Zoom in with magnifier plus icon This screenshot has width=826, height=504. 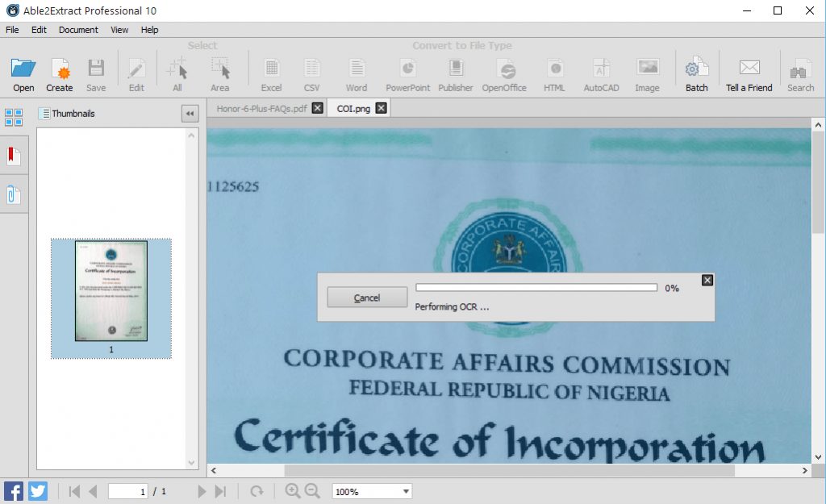[x=292, y=491]
